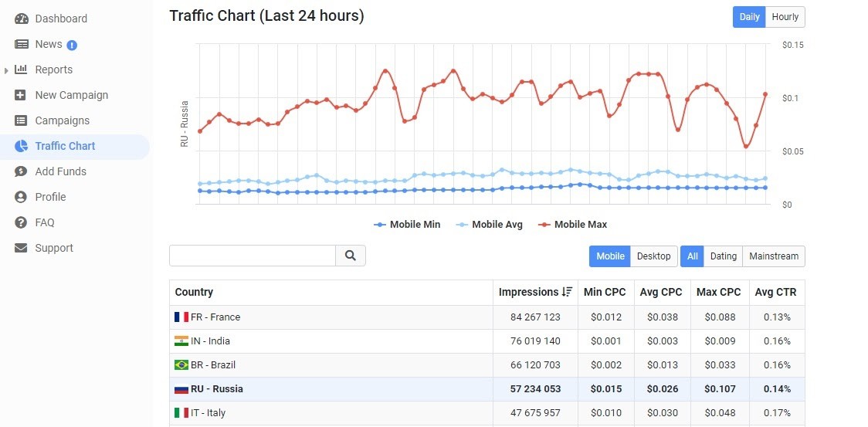Select the IT - Italy row

click(487, 412)
